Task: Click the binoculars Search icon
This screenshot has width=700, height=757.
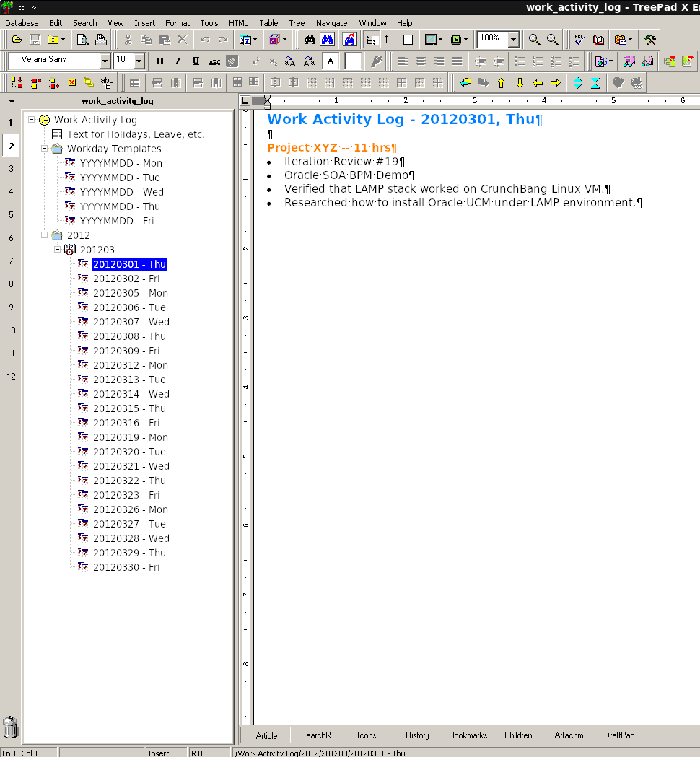Action: (310, 40)
